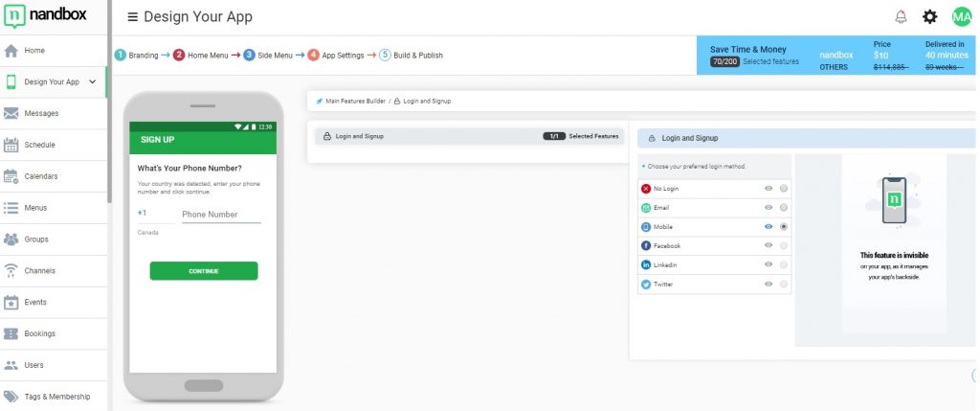Click the red No Login icon
Image resolution: width=980 pixels, height=411 pixels.
click(646, 189)
